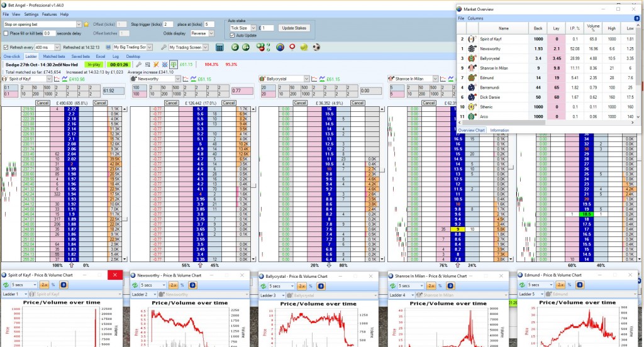Click the blue pin icon in Market Overview
Screen dimensions: 644x347
(637, 18)
